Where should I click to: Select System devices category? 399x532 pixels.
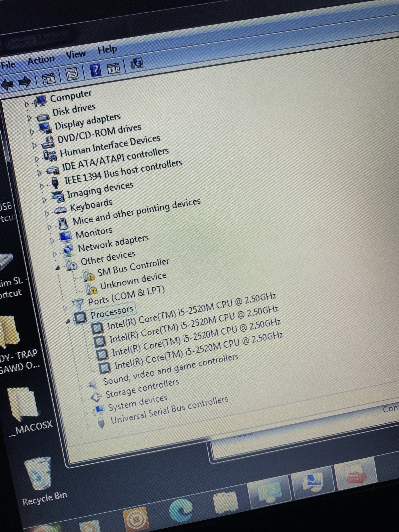tap(138, 403)
